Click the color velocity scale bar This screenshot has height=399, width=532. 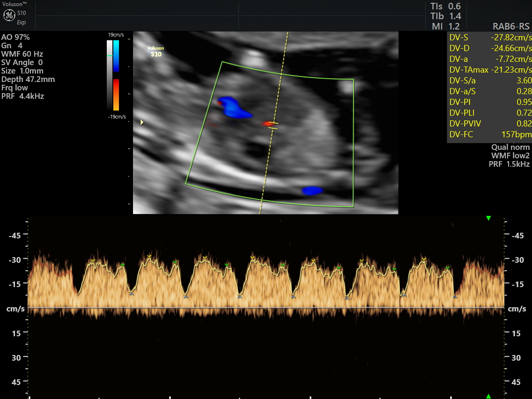coord(116,75)
